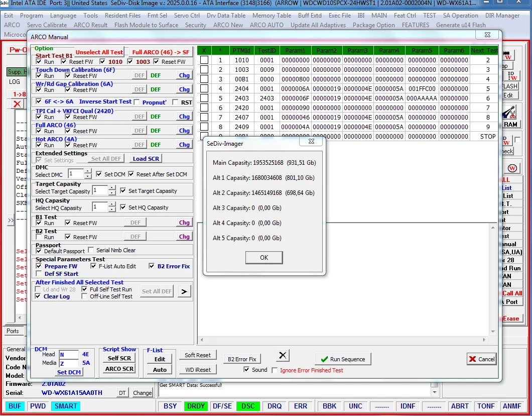Toggle 6F <-> 6A Inverse Start Test
532x416 pixels.
click(39, 101)
